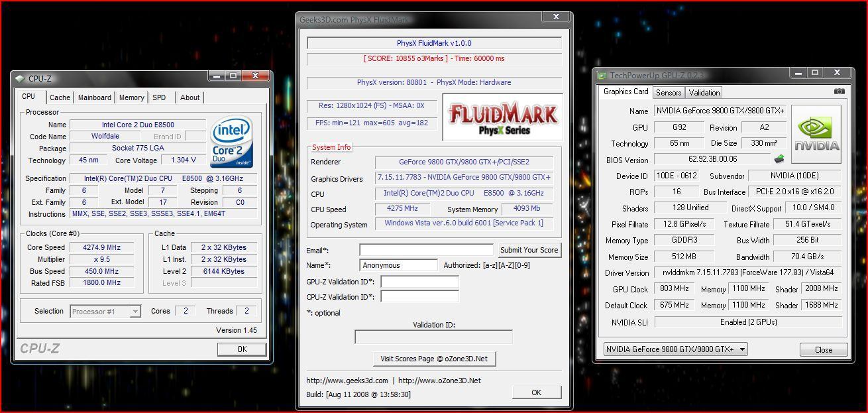The image size is (868, 413).
Task: Click the Pixel Fillrate value '12.8 GPixel/s'
Action: click(685, 224)
